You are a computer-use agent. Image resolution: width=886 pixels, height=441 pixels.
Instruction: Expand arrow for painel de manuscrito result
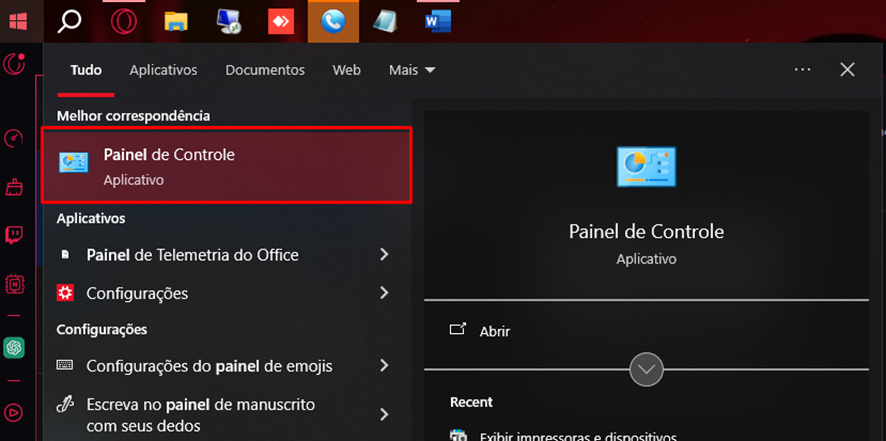tap(384, 414)
